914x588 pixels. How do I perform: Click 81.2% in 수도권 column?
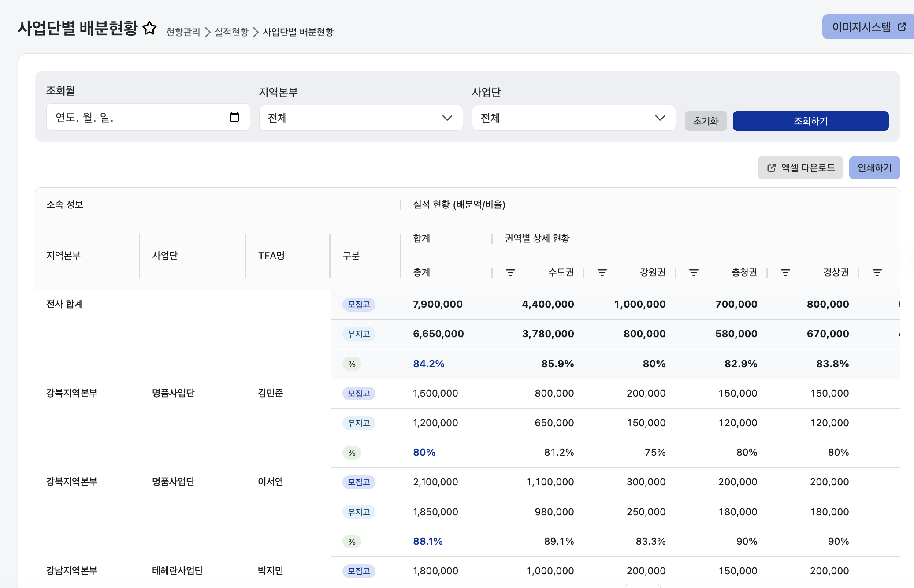[x=559, y=452]
